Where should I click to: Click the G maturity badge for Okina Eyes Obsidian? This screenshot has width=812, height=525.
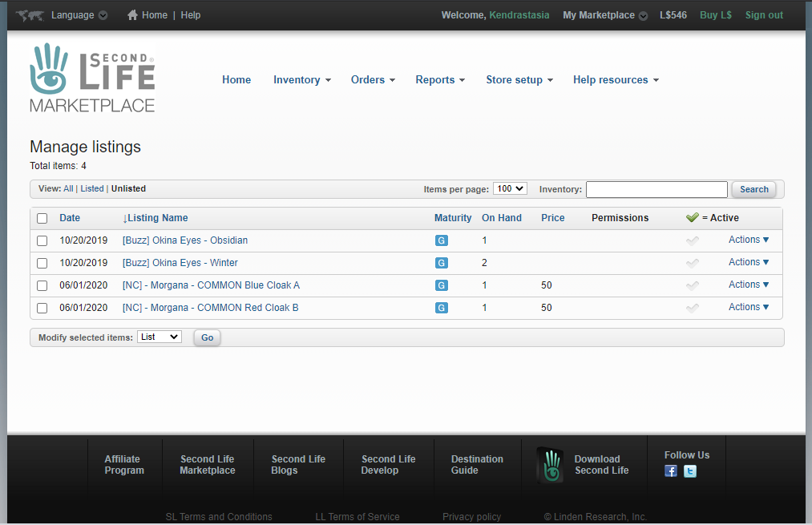click(441, 240)
